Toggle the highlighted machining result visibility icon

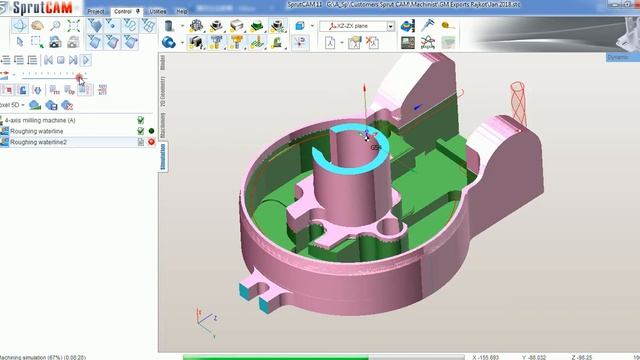coord(277,26)
